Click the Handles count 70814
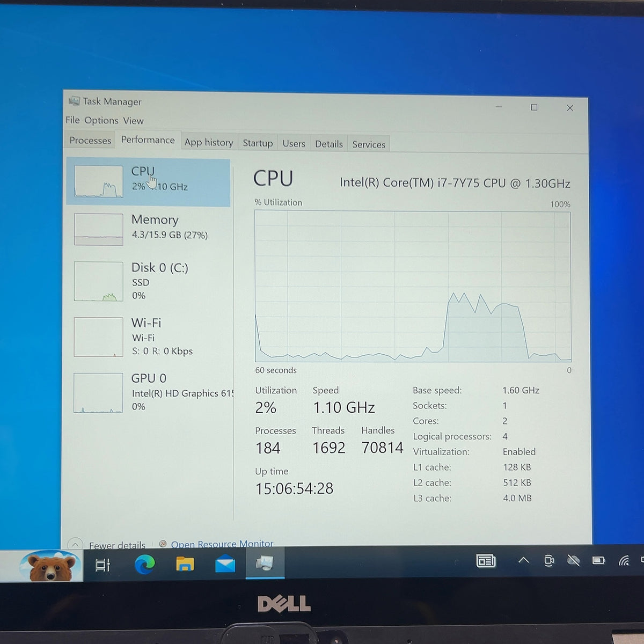Image resolution: width=644 pixels, height=644 pixels. point(382,448)
